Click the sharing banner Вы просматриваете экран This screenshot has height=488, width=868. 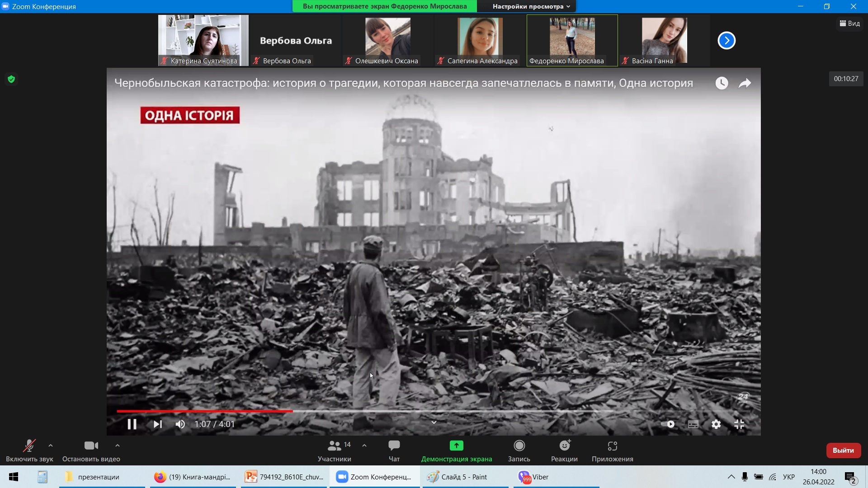(384, 6)
